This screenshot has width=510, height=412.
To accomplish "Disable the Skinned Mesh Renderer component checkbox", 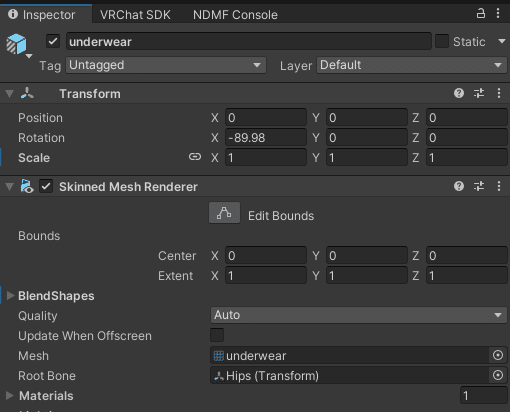I will [46, 186].
